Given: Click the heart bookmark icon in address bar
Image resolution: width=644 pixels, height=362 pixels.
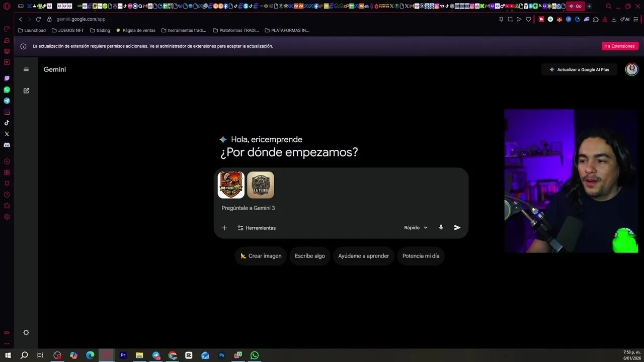Looking at the screenshot, I should pos(528,19).
